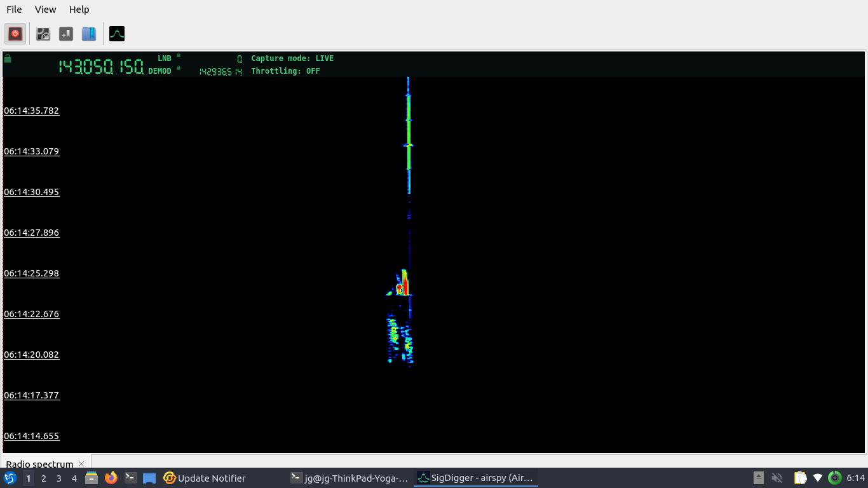This screenshot has height=488, width=868.
Task: Click the 6:14 clock in taskbar
Action: (x=856, y=478)
